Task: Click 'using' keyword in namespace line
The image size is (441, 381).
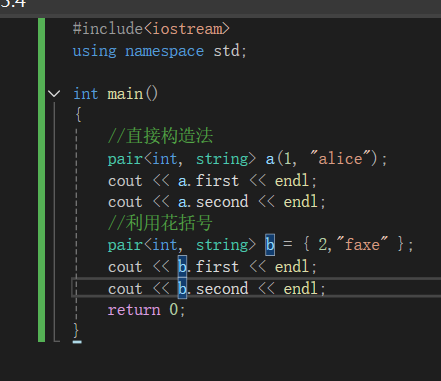Action: (95, 51)
